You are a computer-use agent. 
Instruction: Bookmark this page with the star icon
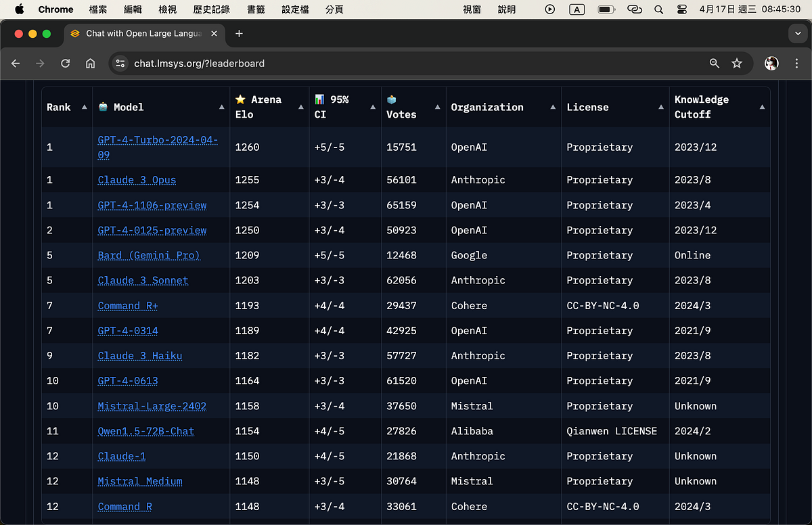[737, 63]
